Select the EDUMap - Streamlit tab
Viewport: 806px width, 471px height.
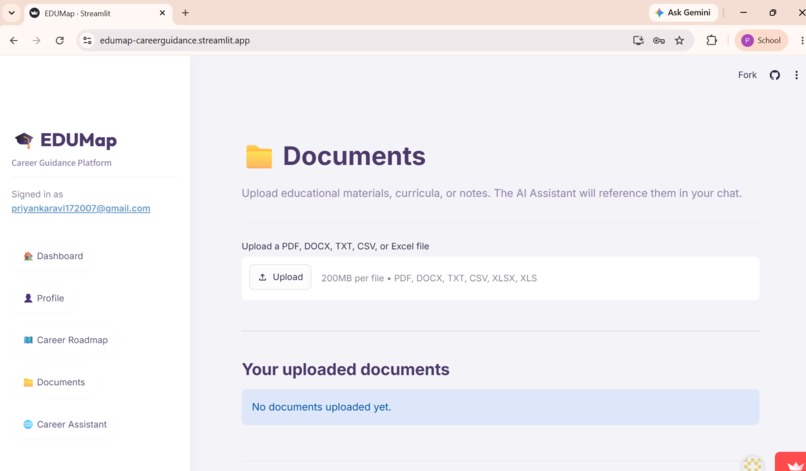[x=98, y=13]
